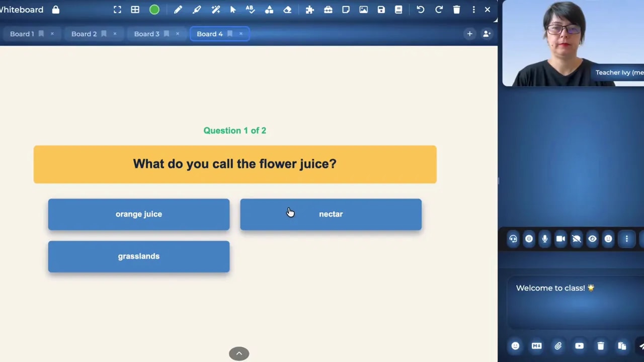Open the chat emoji picker

[x=515, y=346]
